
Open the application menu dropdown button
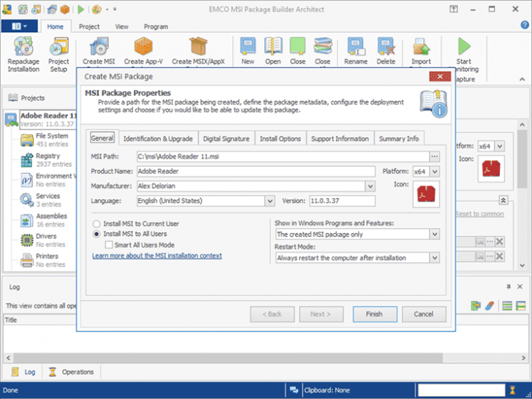click(x=19, y=26)
